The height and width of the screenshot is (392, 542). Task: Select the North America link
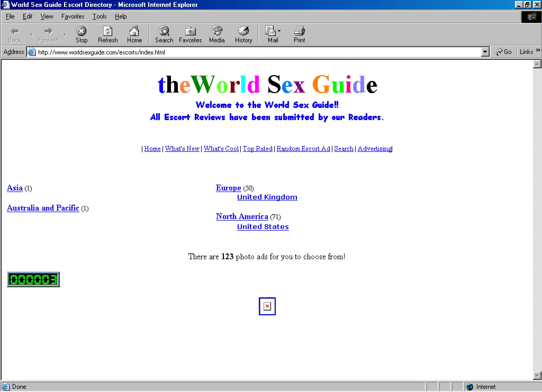click(242, 216)
